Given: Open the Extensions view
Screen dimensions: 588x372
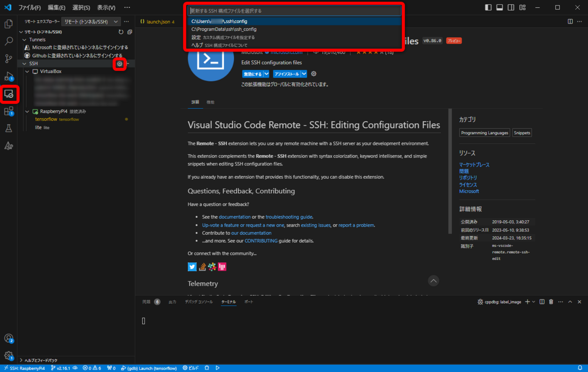Looking at the screenshot, I should (8, 112).
